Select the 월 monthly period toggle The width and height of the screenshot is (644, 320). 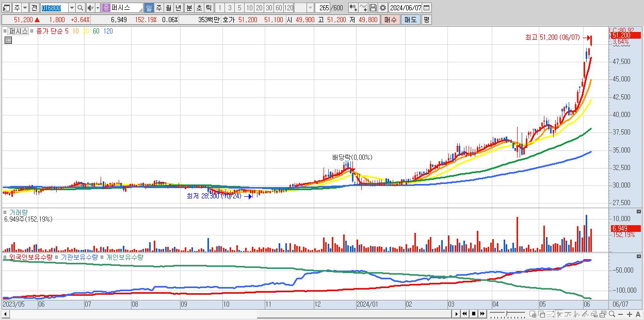[x=168, y=8]
